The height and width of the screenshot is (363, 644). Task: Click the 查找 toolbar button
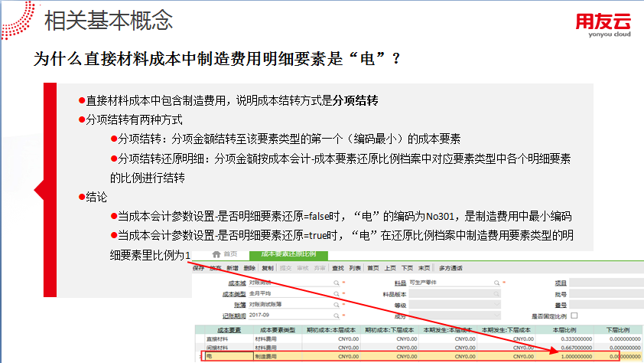pos(338,268)
